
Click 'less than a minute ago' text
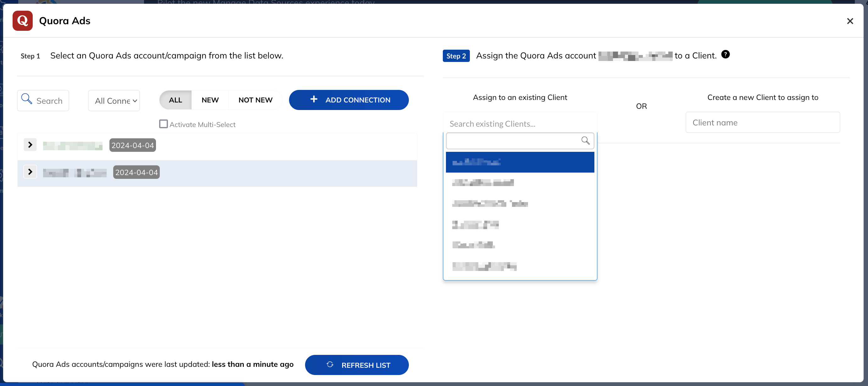pos(253,364)
